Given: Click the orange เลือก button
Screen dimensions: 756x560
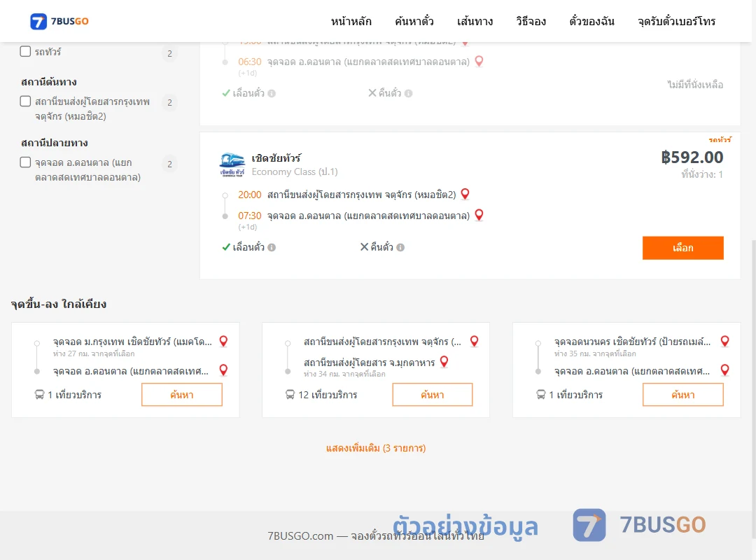Looking at the screenshot, I should tap(682, 248).
